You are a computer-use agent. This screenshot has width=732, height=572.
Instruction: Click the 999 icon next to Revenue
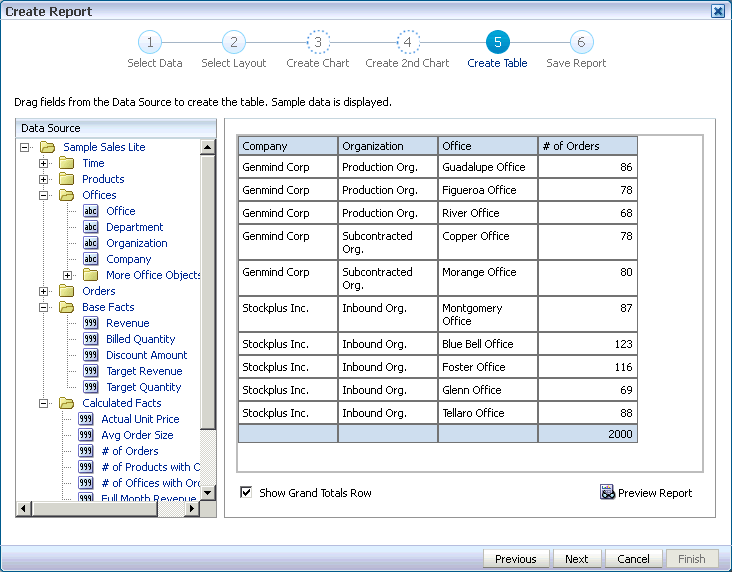[91, 323]
